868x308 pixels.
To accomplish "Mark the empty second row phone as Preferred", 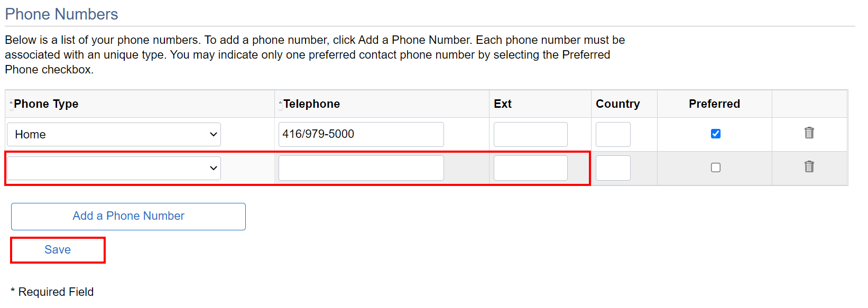I will pos(715,167).
